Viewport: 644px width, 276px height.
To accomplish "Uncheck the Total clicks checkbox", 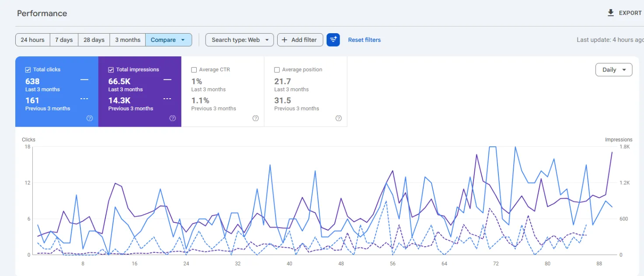I will [x=28, y=69].
